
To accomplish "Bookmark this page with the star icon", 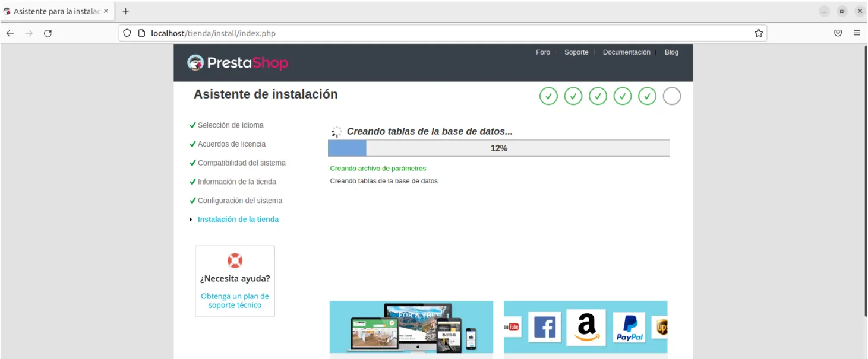I will pyautogui.click(x=759, y=33).
